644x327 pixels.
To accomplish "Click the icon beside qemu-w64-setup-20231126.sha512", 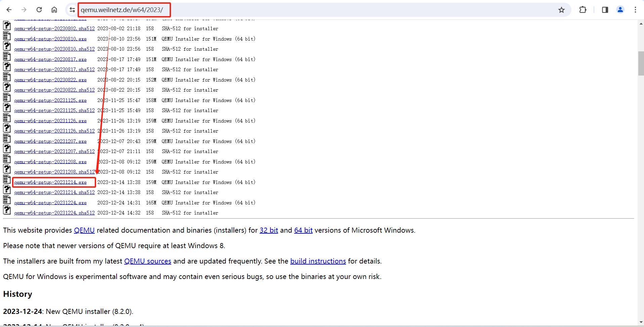I will 7,128.
